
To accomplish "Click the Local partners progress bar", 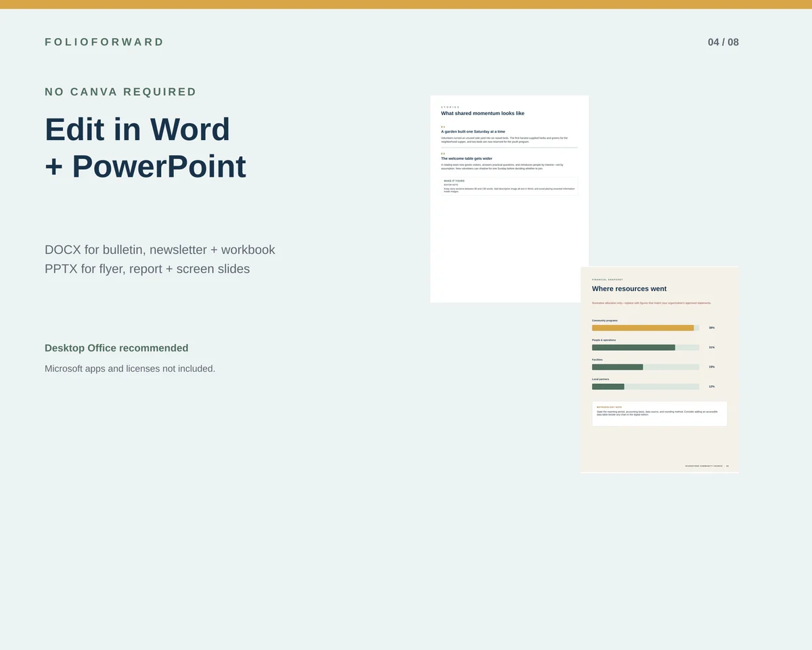I will click(x=646, y=387).
